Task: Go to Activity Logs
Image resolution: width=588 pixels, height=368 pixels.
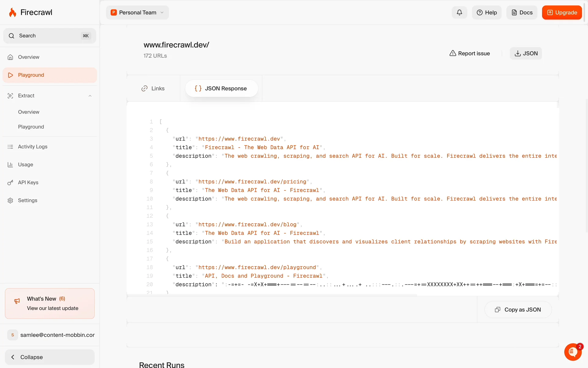Action: pos(32,147)
